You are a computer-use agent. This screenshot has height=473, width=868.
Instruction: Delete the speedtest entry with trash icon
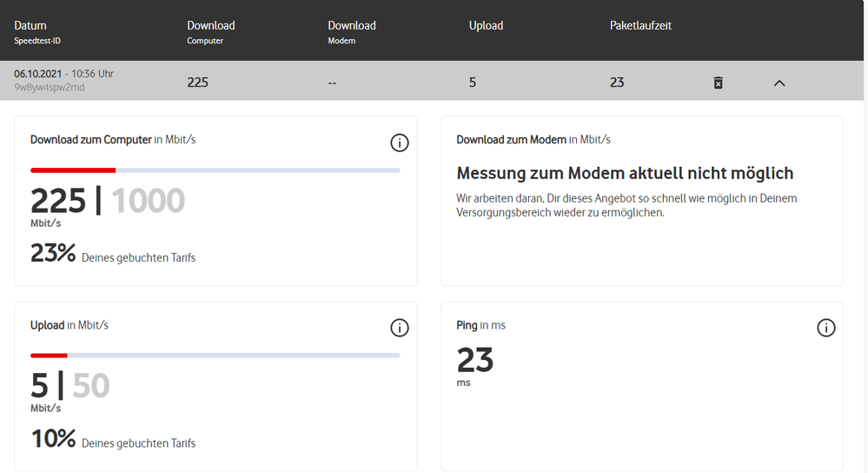718,83
